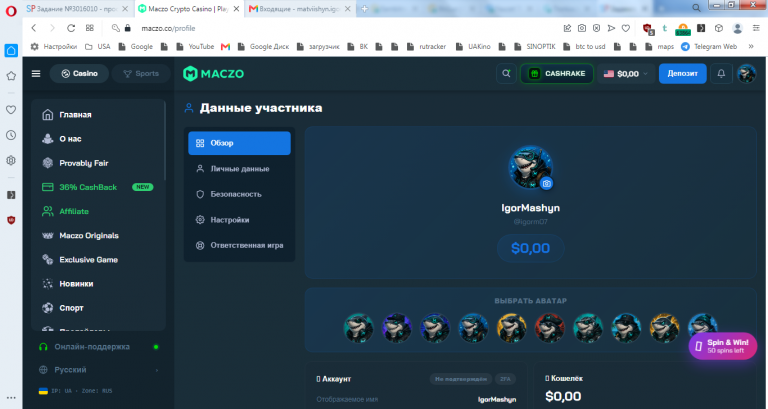Select the Ответственная игра profile tab
This screenshot has height=409, width=768.
[240, 245]
